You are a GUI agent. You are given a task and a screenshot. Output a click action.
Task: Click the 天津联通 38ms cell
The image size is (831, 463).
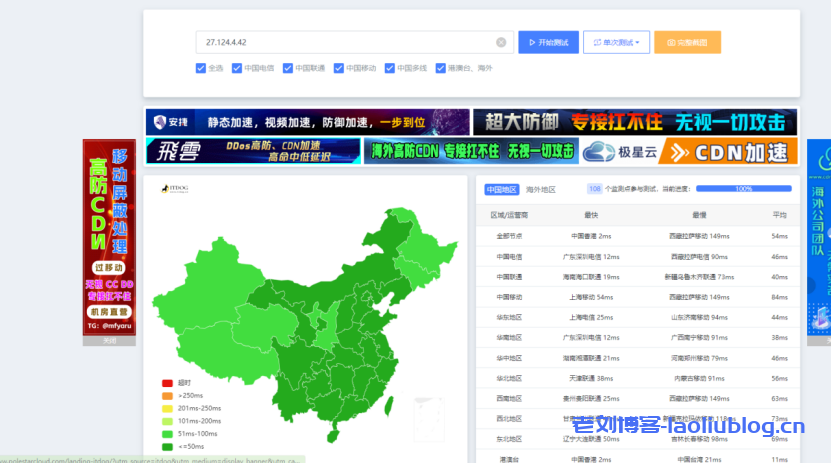click(591, 378)
